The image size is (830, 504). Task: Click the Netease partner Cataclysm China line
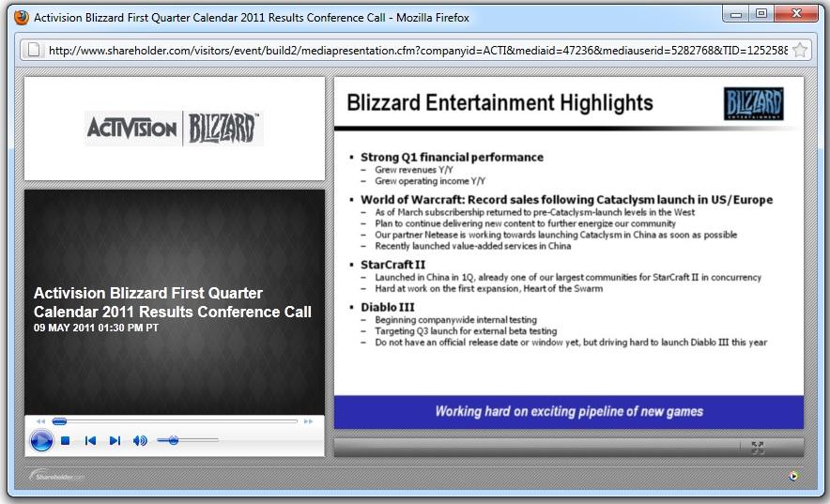coord(556,235)
